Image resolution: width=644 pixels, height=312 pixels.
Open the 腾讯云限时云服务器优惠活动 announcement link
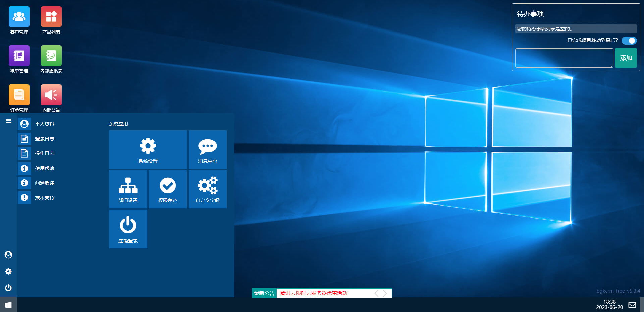coord(314,293)
